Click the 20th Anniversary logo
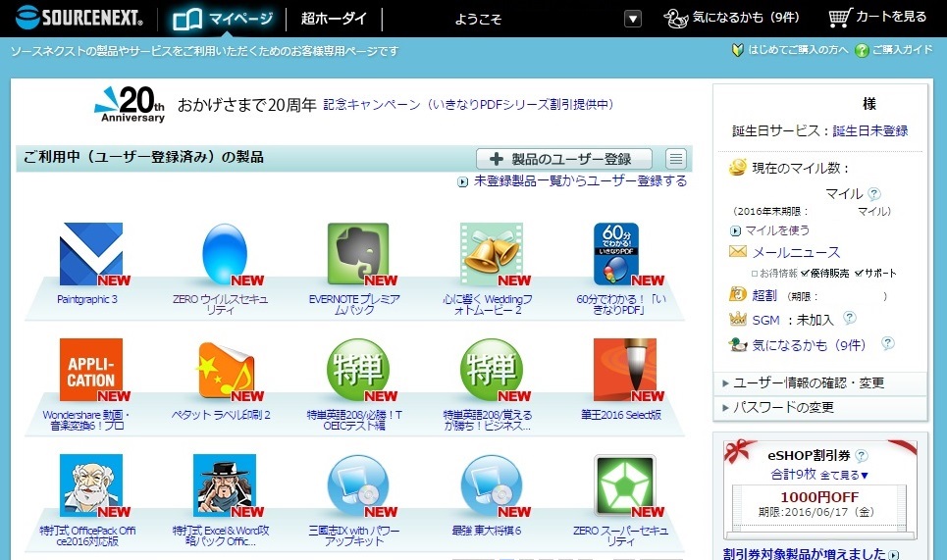This screenshot has height=560, width=947. point(130,104)
